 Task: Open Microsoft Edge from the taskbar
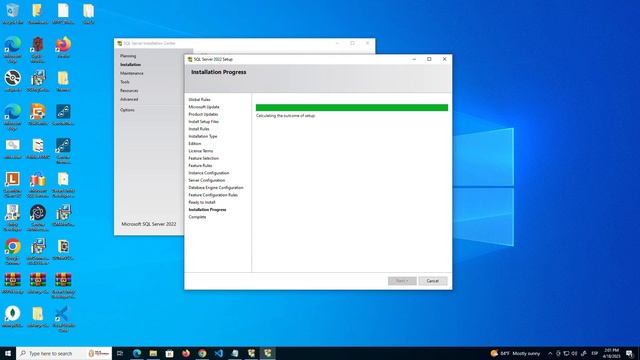[137, 353]
